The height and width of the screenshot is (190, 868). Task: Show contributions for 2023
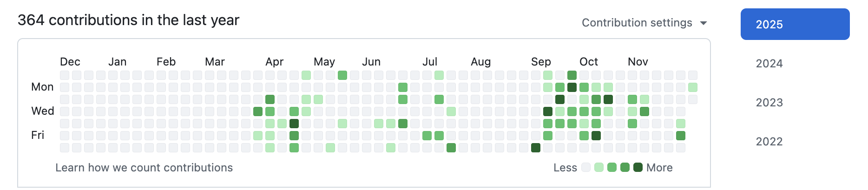coord(769,102)
